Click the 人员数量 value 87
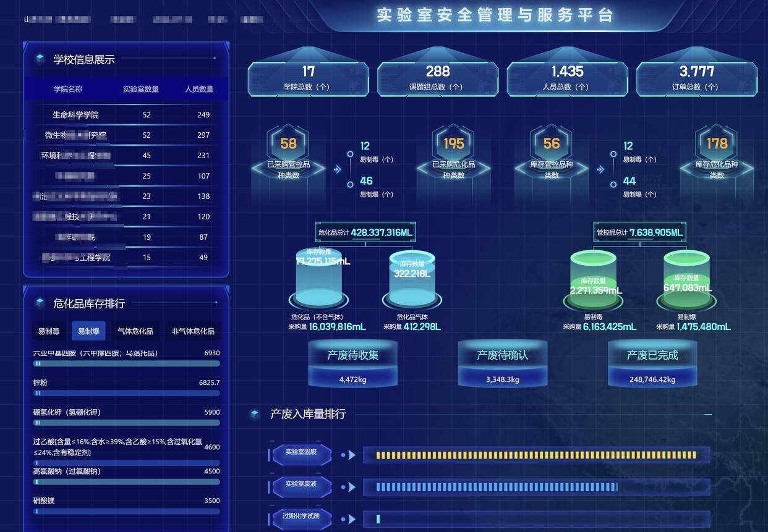 [x=203, y=237]
